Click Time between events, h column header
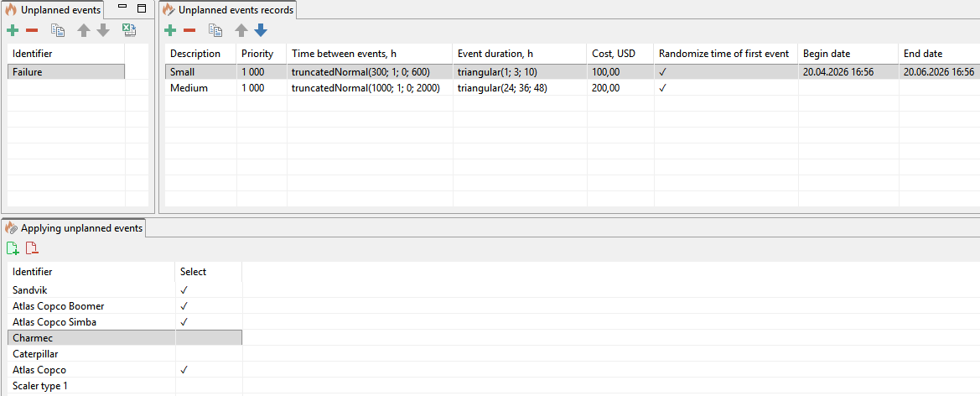Screen dimensions: 980x396 click(370, 54)
